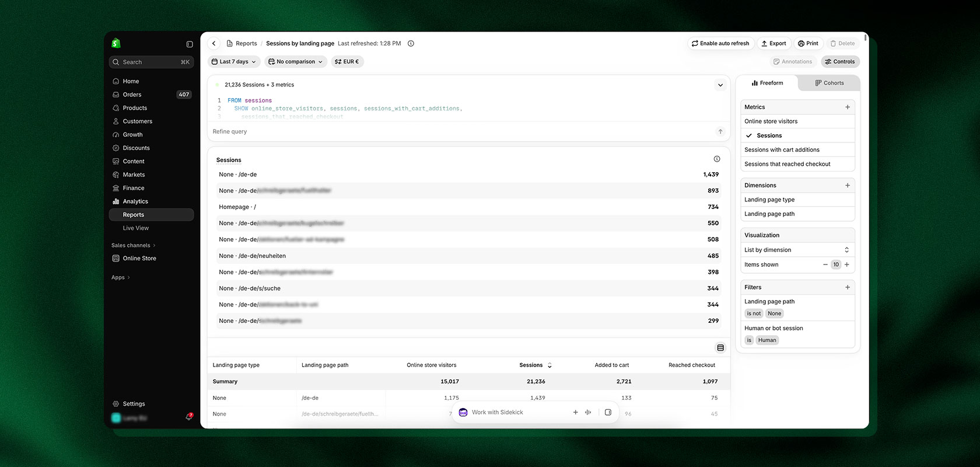Open Live View in the sidebar

[151, 228]
